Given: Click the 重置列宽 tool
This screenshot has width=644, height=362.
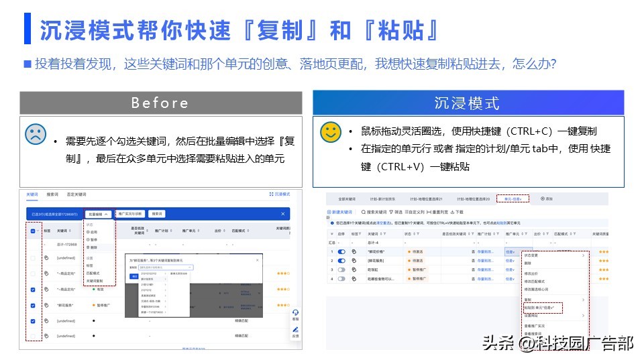Looking at the screenshot, I should pos(437,213).
